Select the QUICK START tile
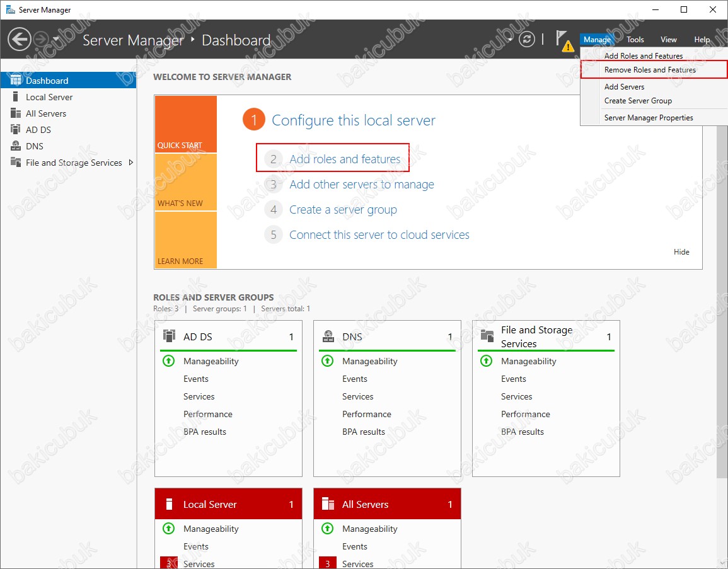Image resolution: width=728 pixels, height=569 pixels. click(186, 124)
